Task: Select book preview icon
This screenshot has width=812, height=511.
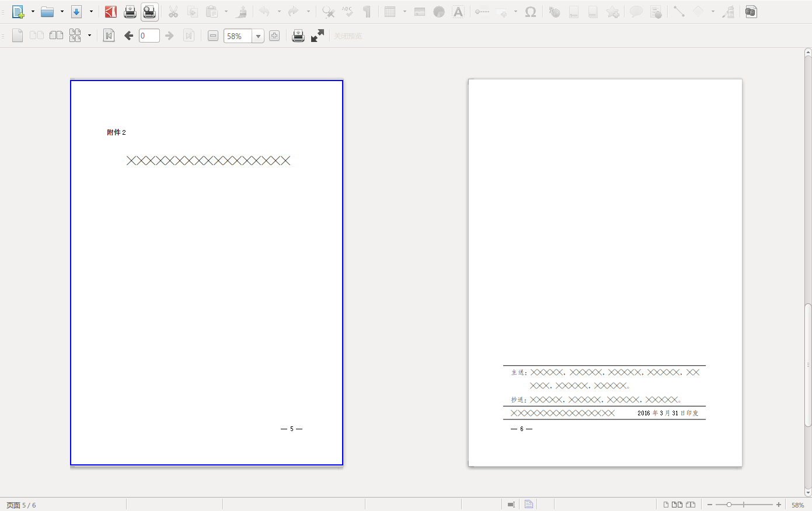Action: [x=56, y=36]
